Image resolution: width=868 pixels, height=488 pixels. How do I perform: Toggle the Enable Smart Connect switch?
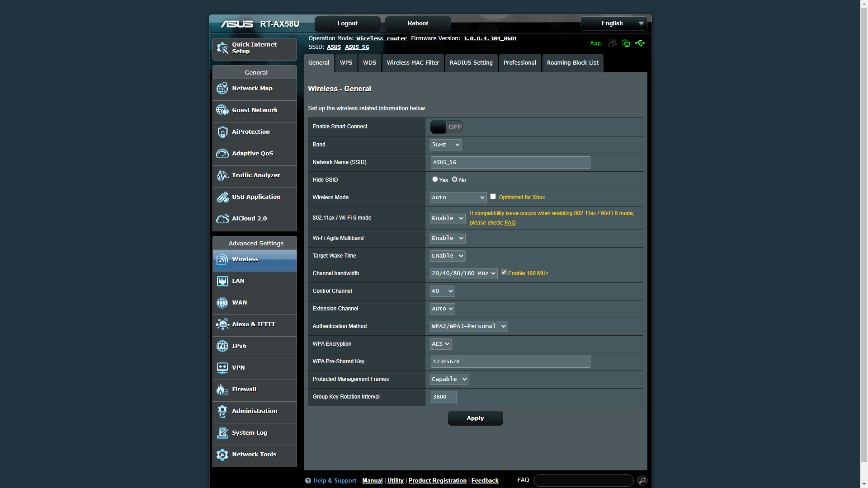pyautogui.click(x=446, y=127)
